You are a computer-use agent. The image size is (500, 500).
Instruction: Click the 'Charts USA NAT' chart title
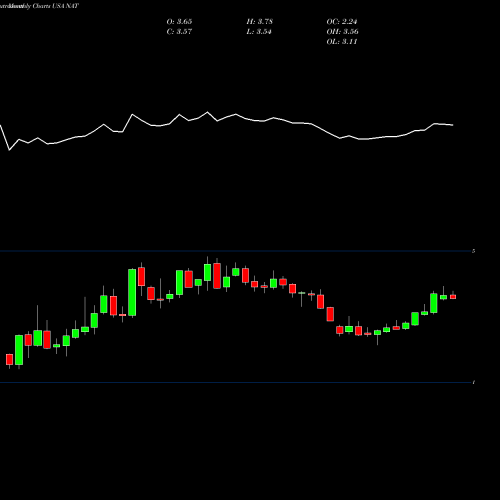coord(55,6)
